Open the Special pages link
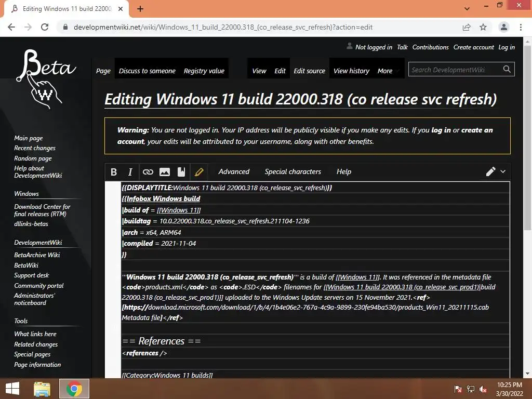 click(32, 354)
